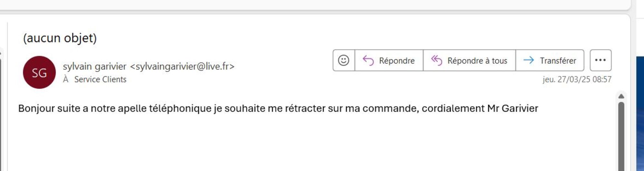Click the sylvaingarivier@live.fr email address

[x=182, y=66]
